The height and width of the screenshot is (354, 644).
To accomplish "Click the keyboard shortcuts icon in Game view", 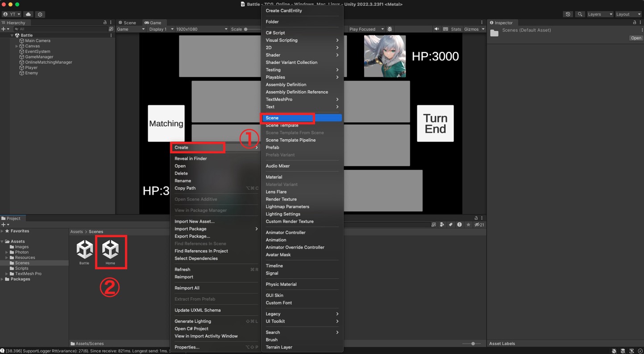I will [x=445, y=29].
